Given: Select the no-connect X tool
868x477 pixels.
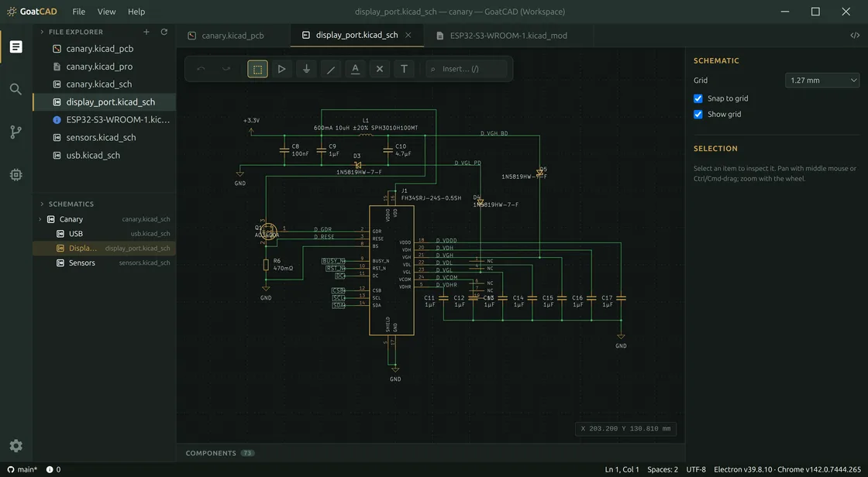Looking at the screenshot, I should [x=379, y=69].
